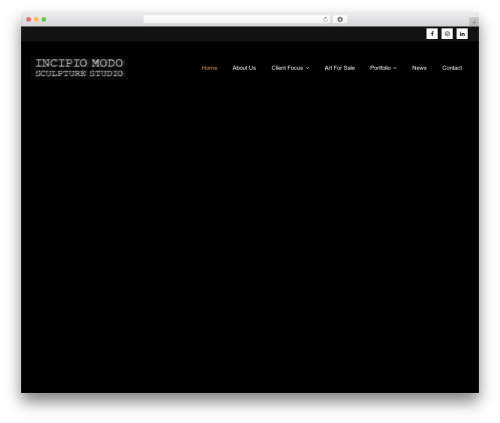Open the Contact page
Screen dimensions: 500x423
click(x=452, y=68)
